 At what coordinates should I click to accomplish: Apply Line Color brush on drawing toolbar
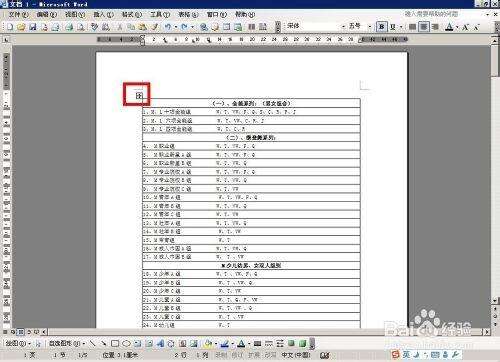pyautogui.click(x=224, y=343)
